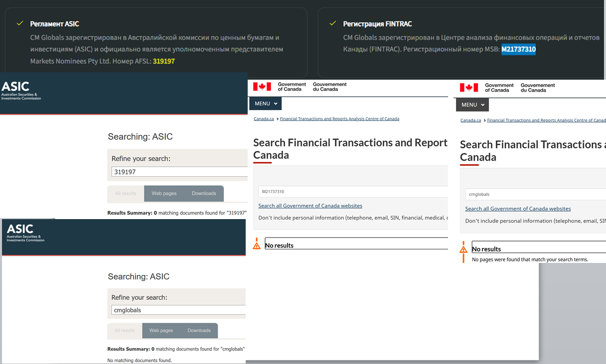Image resolution: width=606 pixels, height=364 pixels.
Task: Select Web pages tab for ASIC cmglobals results
Action: 161,330
